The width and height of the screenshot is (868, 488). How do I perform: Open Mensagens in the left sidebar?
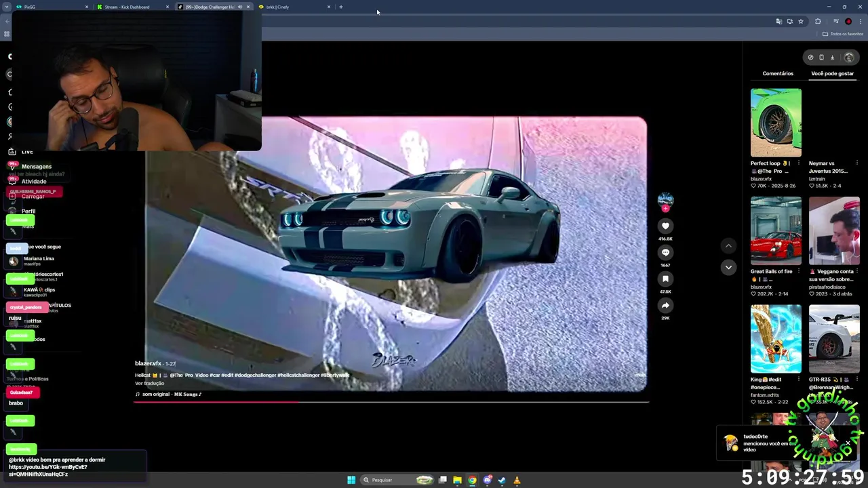37,166
